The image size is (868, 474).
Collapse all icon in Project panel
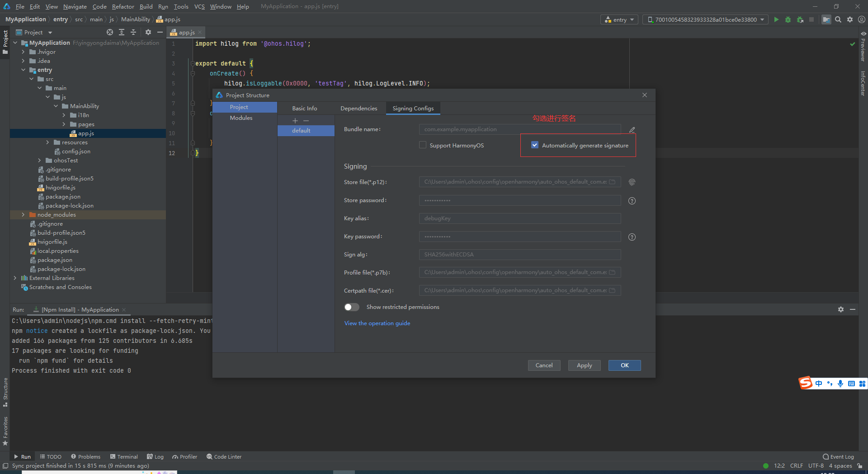click(x=133, y=32)
